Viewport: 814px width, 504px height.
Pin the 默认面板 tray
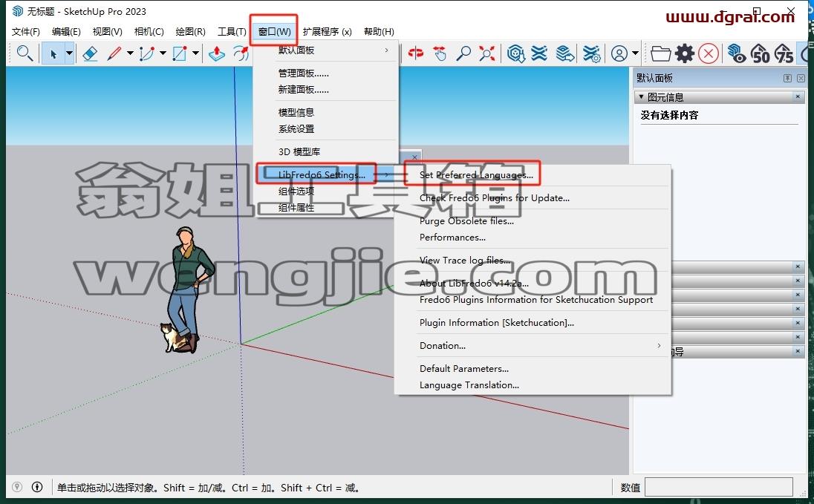point(787,78)
